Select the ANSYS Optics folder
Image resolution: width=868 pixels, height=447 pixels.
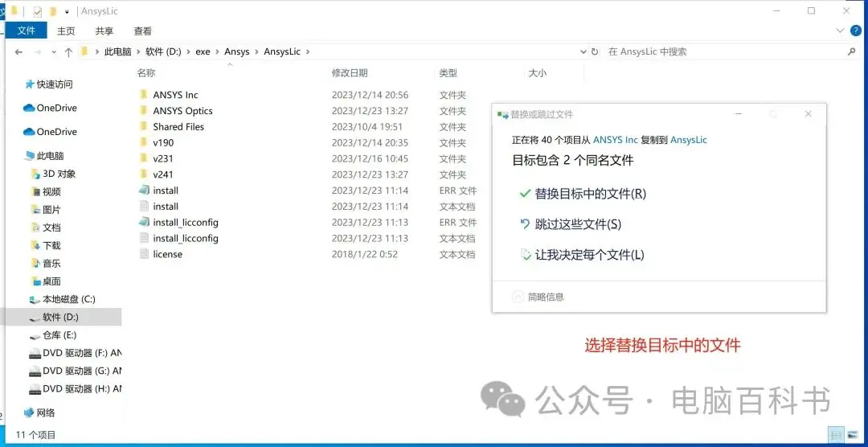tap(182, 111)
